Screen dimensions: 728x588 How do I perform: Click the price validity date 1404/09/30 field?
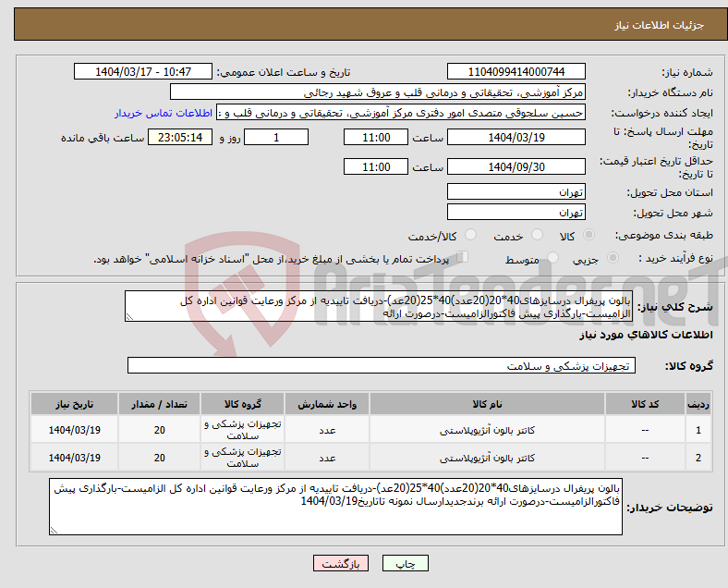click(x=516, y=166)
